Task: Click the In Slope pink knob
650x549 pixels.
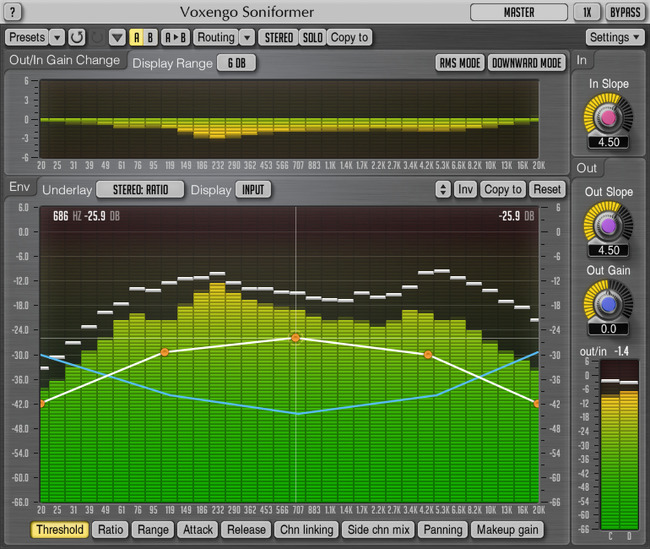Action: click(x=608, y=117)
